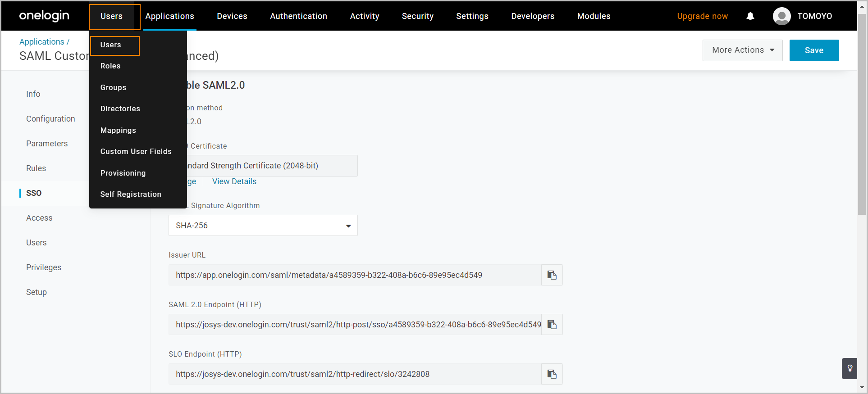Select Mappings in the Users menu
The height and width of the screenshot is (394, 868).
(118, 131)
